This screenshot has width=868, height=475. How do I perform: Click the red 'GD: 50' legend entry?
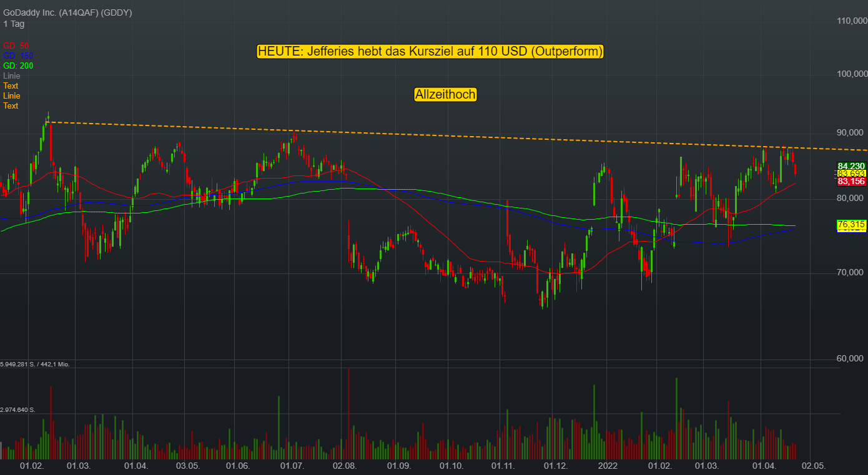(x=16, y=46)
